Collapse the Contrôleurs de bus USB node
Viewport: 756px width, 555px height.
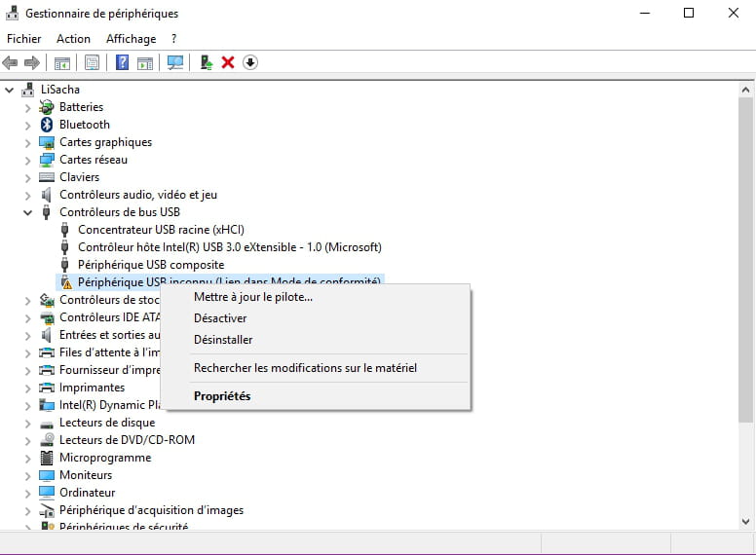point(28,212)
